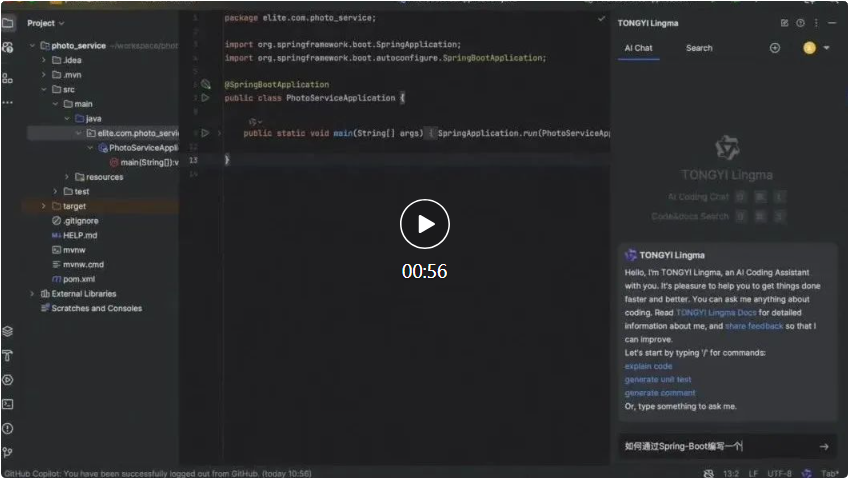Open the Services run icon in left sidebar
The width and height of the screenshot is (849, 479).
[x=8, y=380]
